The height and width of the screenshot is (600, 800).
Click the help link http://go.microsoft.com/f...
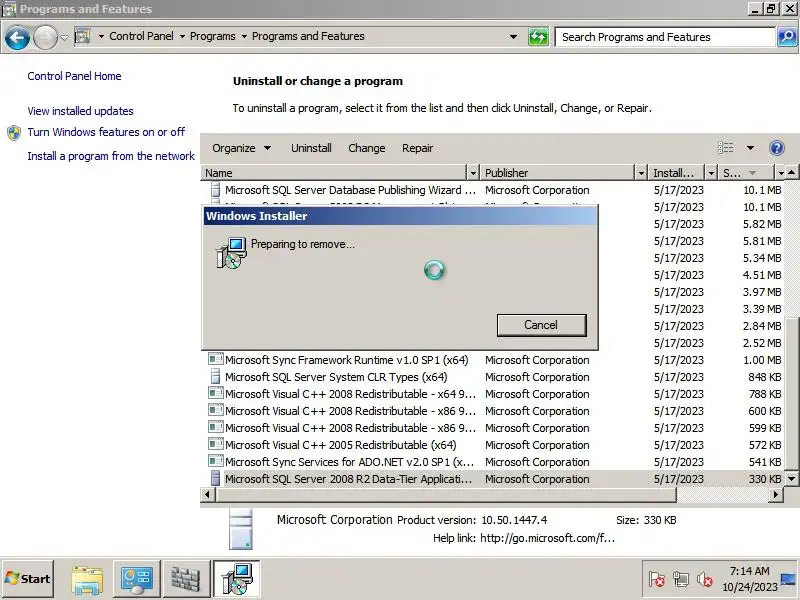tap(547, 538)
